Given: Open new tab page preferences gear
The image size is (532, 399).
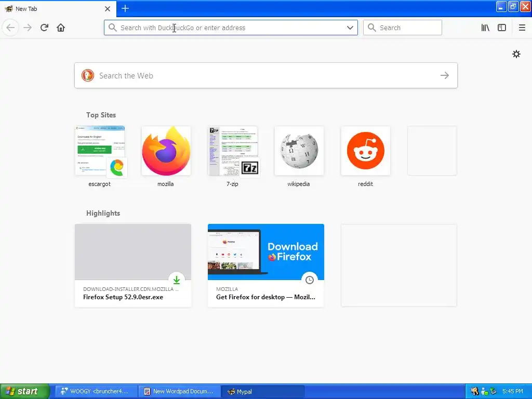Looking at the screenshot, I should (516, 54).
